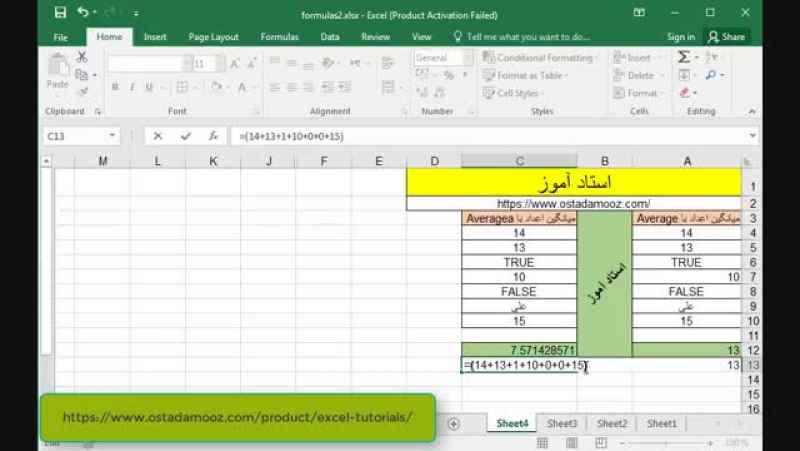The height and width of the screenshot is (451, 800).
Task: Click the Undo arrow icon
Action: click(x=83, y=12)
